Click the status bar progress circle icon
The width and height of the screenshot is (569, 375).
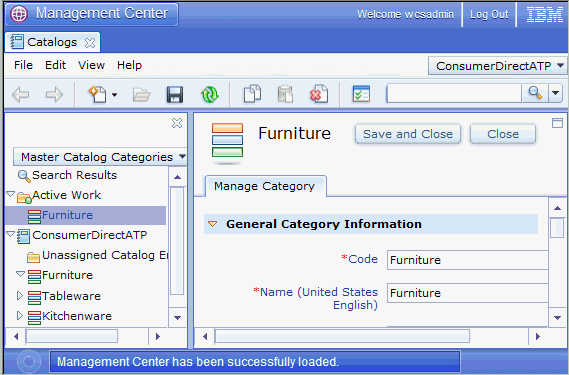point(29,361)
